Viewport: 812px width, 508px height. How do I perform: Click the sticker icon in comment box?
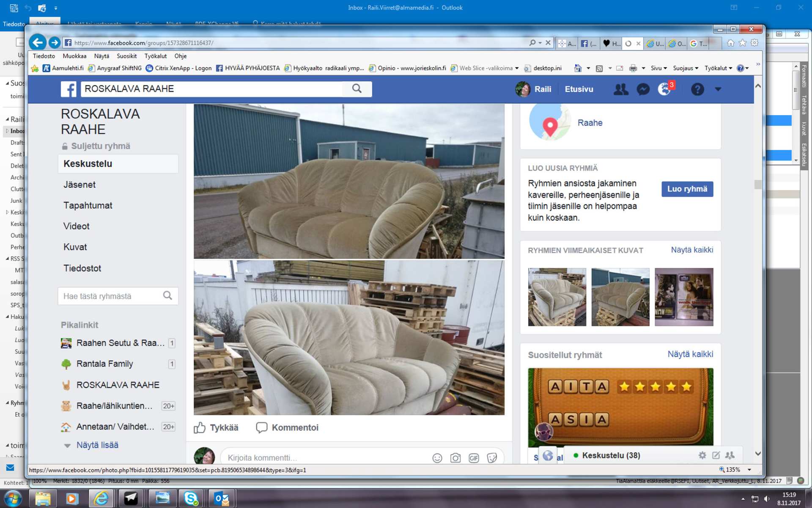[492, 458]
